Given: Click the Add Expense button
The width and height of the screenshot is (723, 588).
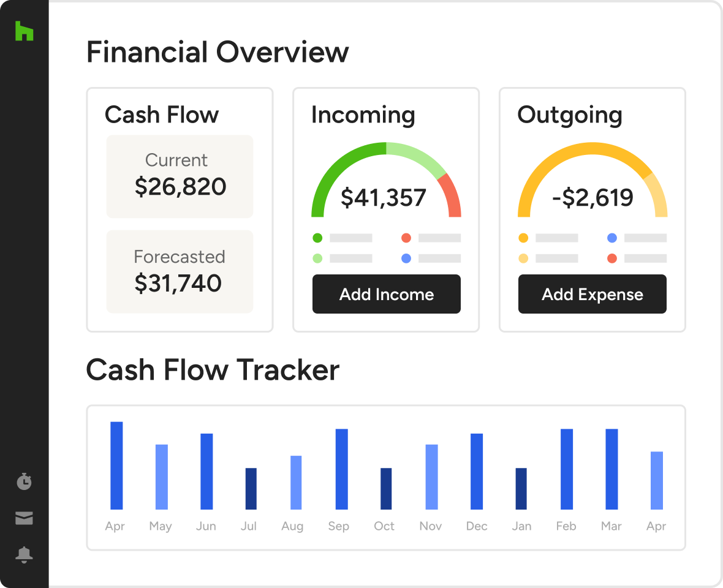Looking at the screenshot, I should pos(592,294).
